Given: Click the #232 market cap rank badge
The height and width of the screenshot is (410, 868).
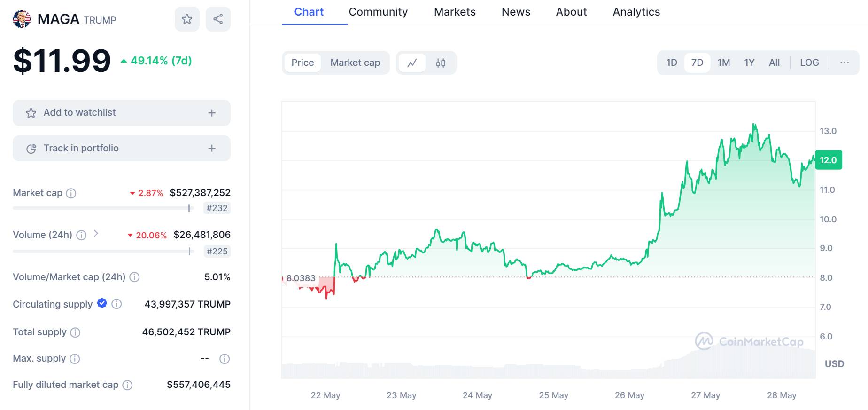Looking at the screenshot, I should coord(217,208).
